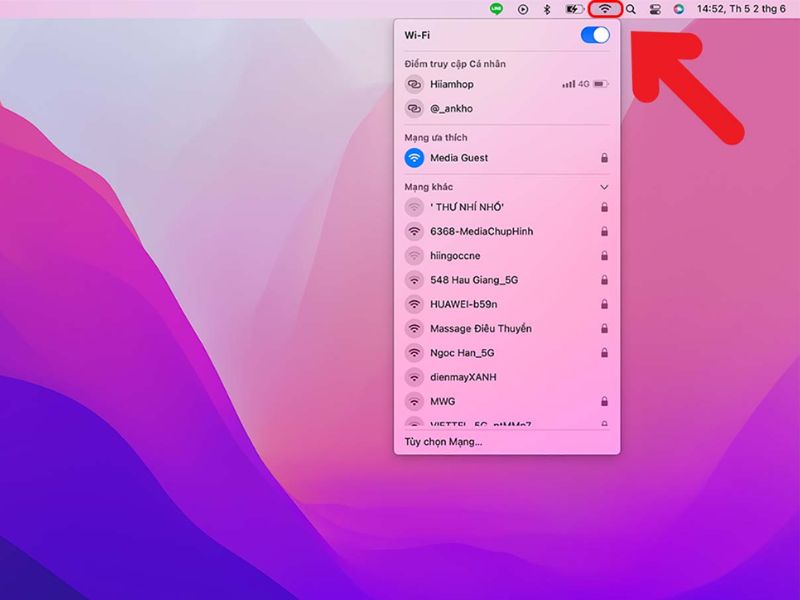The image size is (800, 600).
Task: Click the link icon beside Hiiamhop
Action: [x=414, y=84]
